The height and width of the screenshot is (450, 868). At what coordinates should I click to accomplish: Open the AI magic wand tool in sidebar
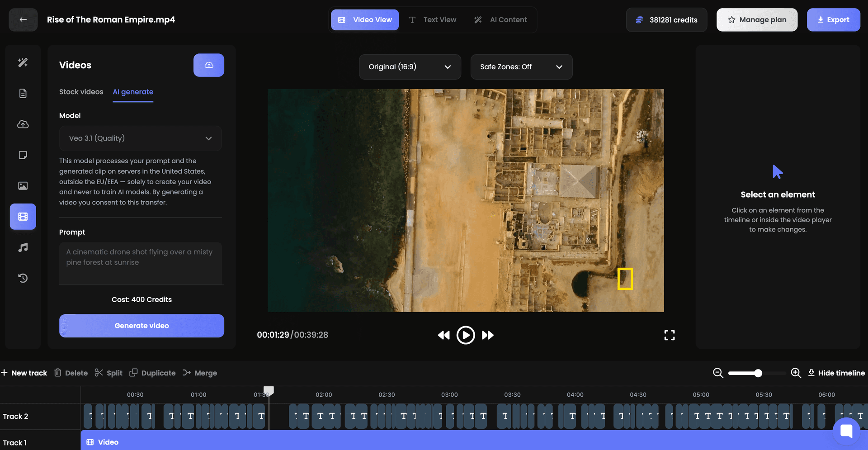click(x=23, y=62)
